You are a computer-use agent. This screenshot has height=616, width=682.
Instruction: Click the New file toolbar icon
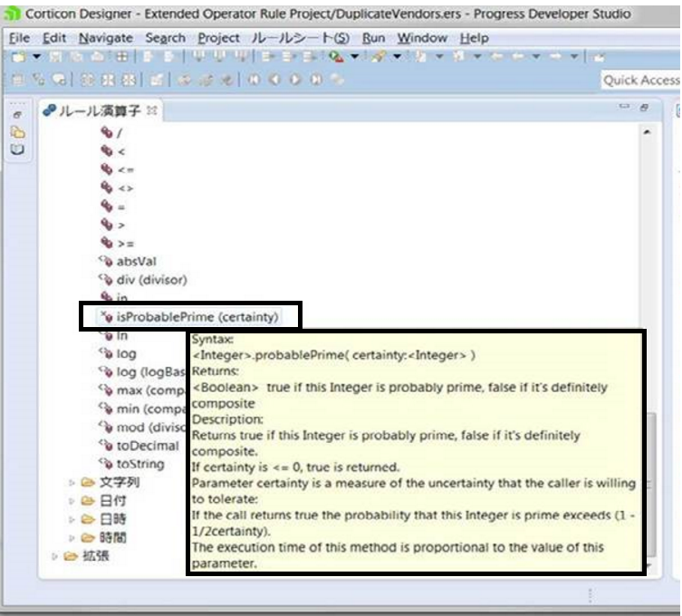[x=19, y=56]
